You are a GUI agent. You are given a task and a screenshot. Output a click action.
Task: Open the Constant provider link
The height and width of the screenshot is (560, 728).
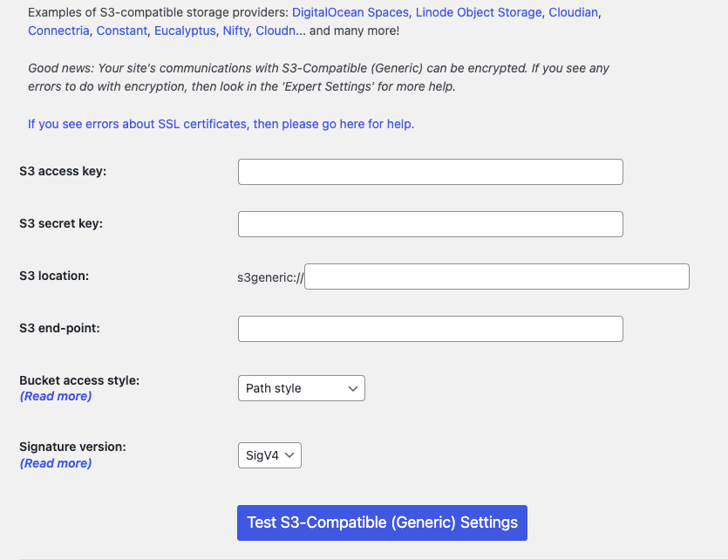tap(122, 31)
